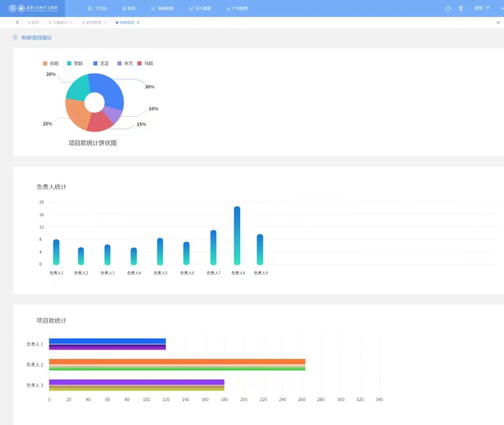Open the 基础数据 menu
504x425 pixels.
(162, 8)
